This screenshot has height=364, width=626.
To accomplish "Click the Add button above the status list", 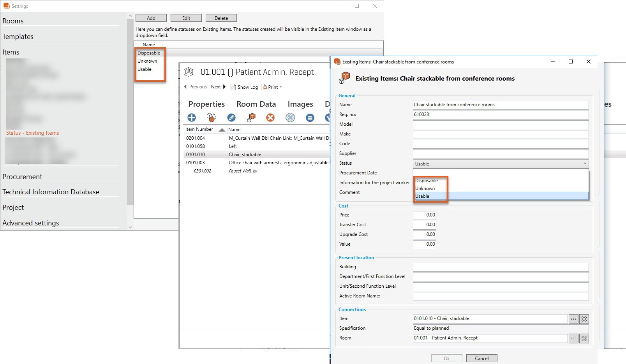I will 151,18.
